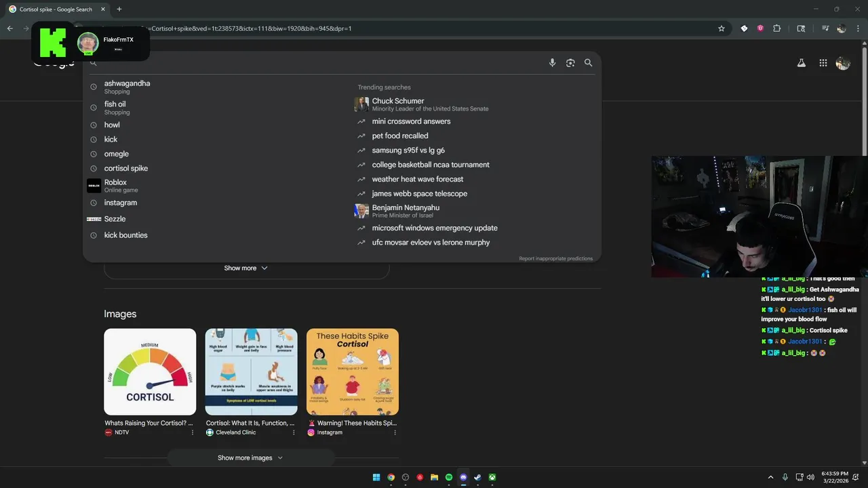The width and height of the screenshot is (868, 488).
Task: Open the cortisol gauge image thumbnail
Action: tap(150, 371)
